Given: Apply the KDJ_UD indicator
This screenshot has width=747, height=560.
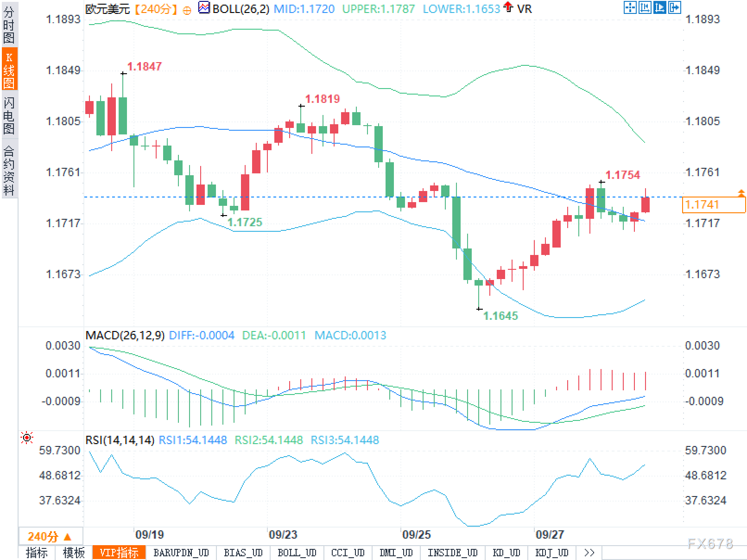Looking at the screenshot, I should [551, 553].
